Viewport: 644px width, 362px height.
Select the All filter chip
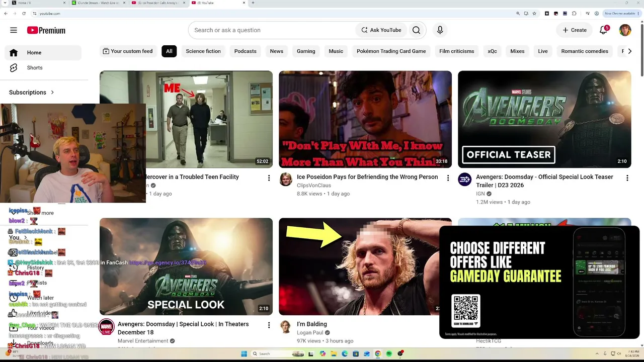click(x=169, y=51)
